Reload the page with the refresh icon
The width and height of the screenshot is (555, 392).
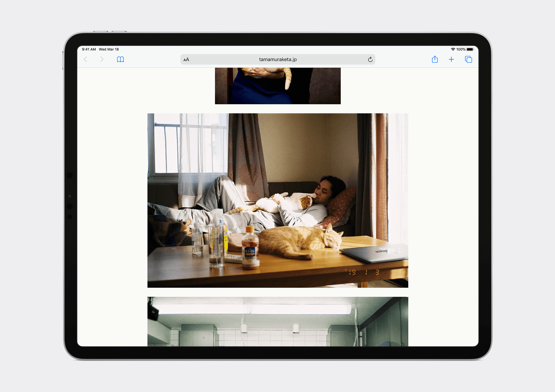point(370,60)
